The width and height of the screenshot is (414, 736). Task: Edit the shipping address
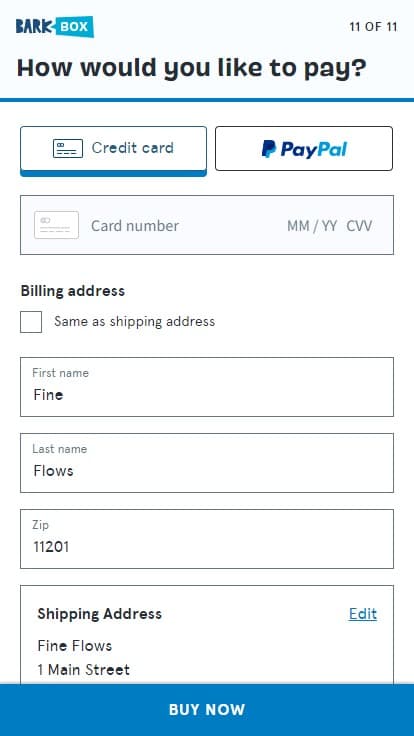(363, 614)
